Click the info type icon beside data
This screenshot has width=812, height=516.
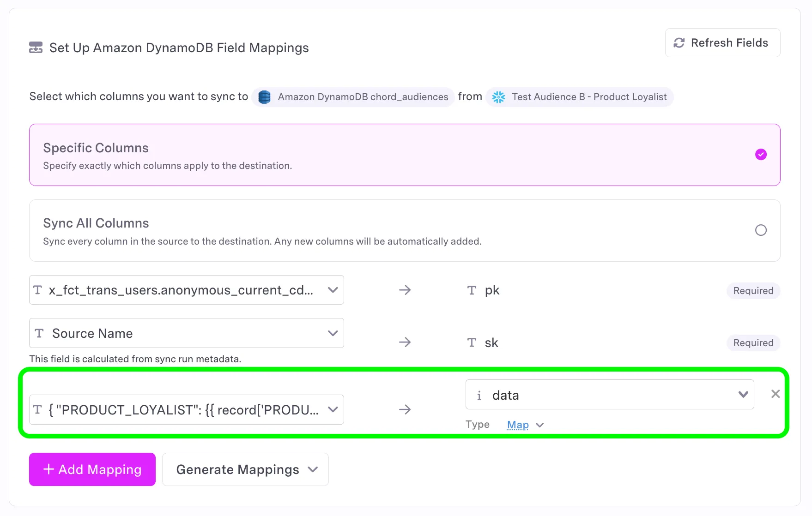pos(479,396)
